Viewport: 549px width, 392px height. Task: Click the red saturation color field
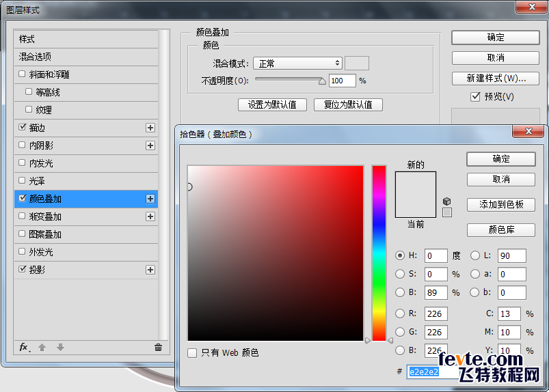(x=276, y=253)
